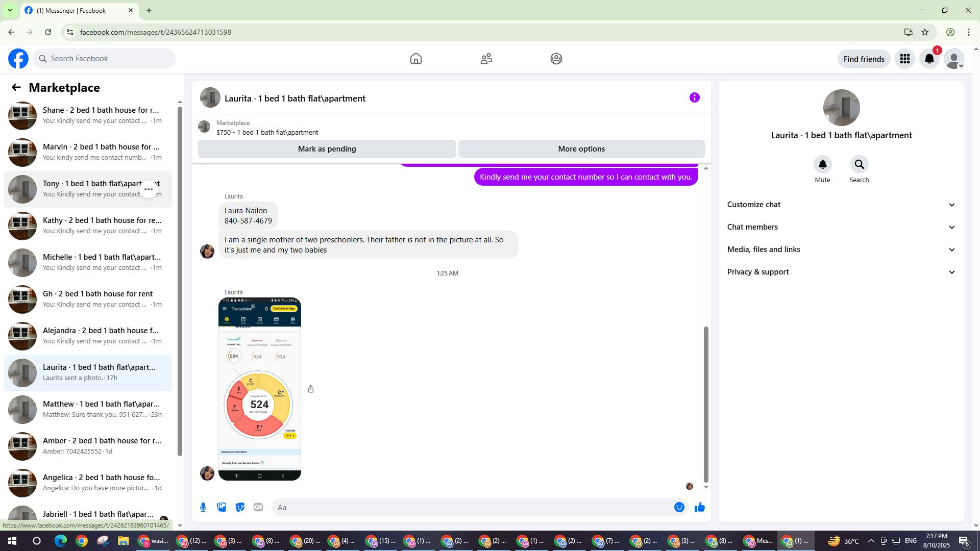Image resolution: width=980 pixels, height=551 pixels.
Task: Open the Friends tab in top navigation
Action: (x=486, y=59)
